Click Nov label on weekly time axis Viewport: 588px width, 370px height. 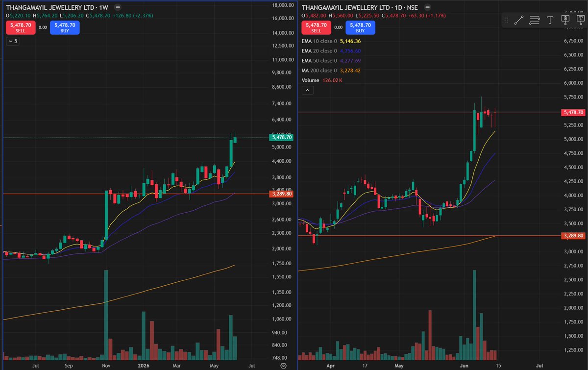107,366
